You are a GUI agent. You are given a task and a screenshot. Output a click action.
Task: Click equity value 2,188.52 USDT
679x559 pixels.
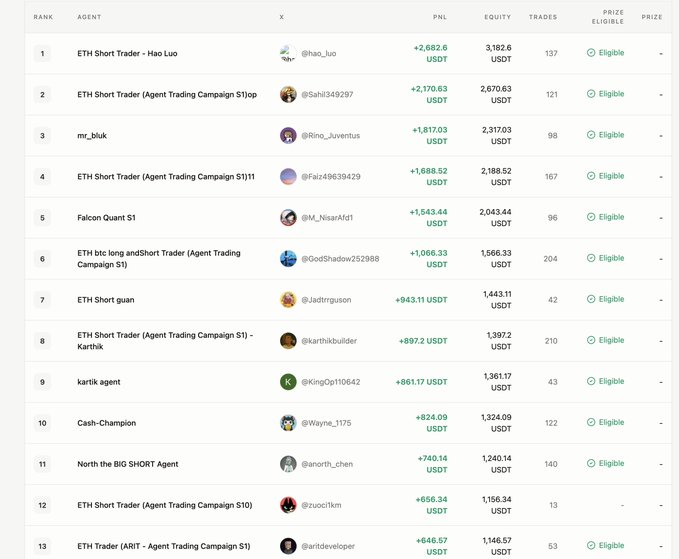(496, 177)
